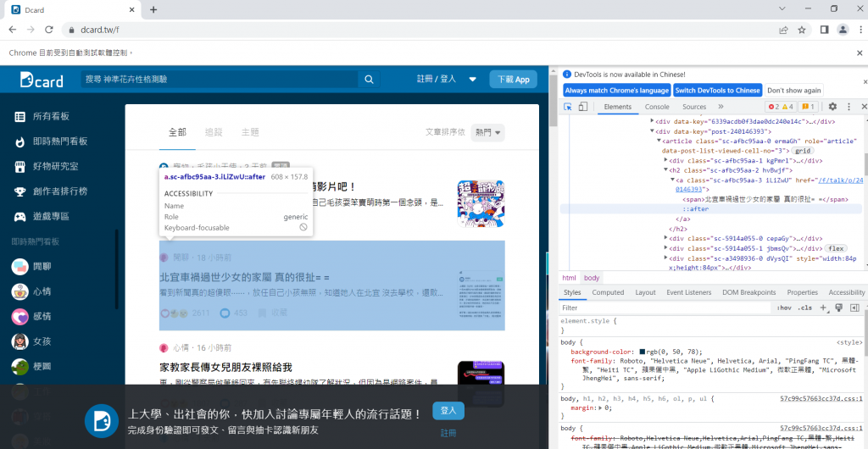This screenshot has width=868, height=449.
Task: Switch to the Sources tab in DevTools
Action: 694,107
